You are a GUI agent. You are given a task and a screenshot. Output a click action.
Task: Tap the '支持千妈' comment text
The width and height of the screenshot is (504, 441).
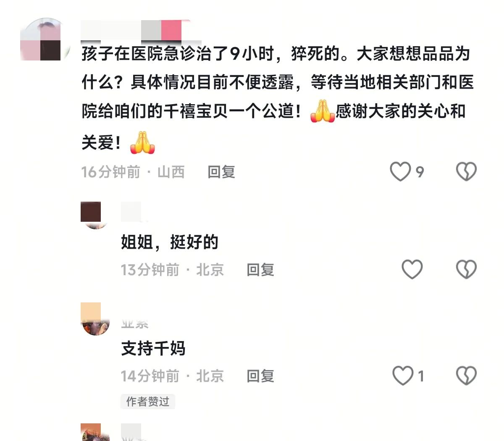click(153, 348)
